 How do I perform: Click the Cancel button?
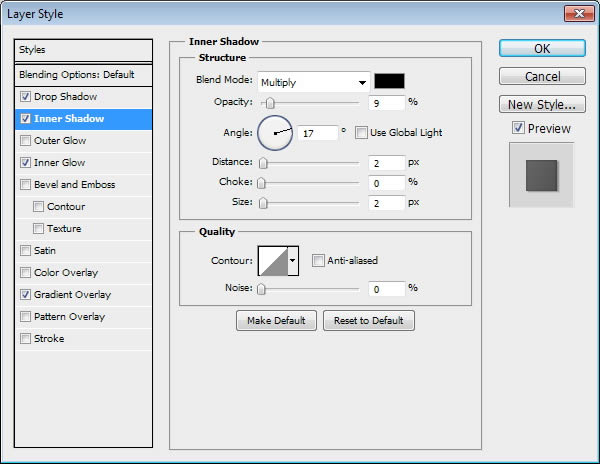[542, 77]
